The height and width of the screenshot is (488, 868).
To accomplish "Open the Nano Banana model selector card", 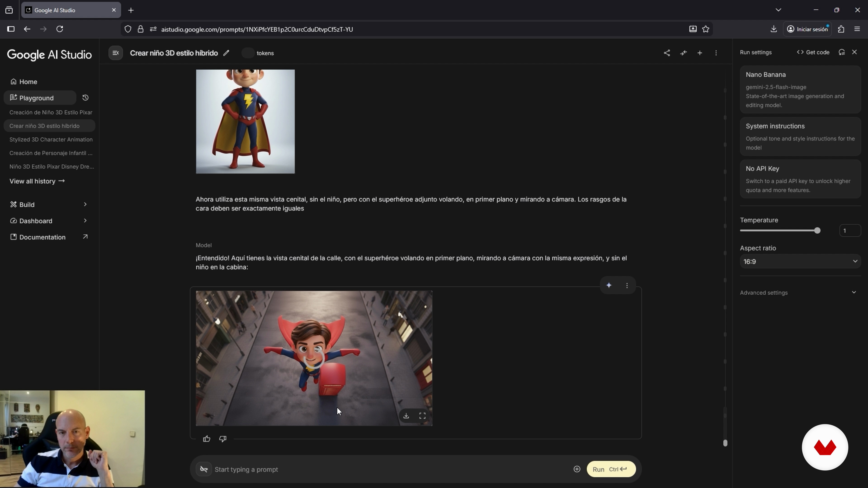I will (800, 89).
